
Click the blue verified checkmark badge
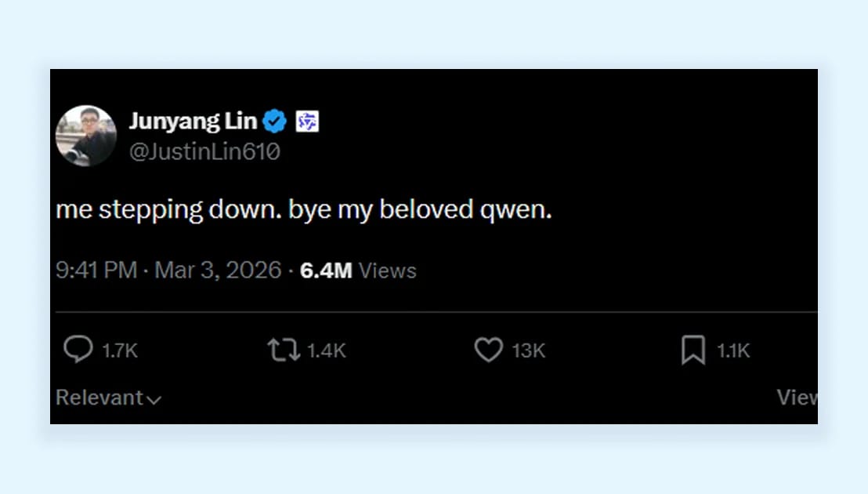coord(274,122)
